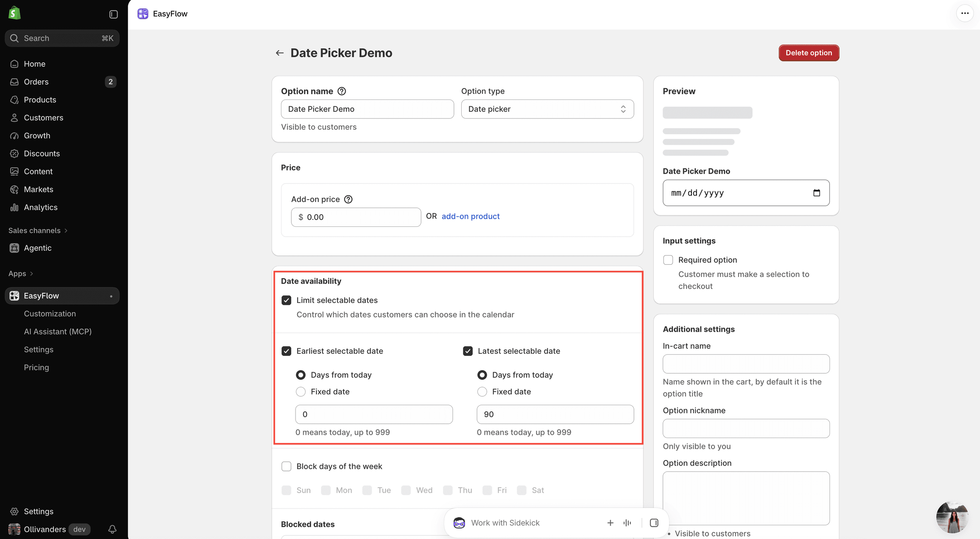
Task: Open Orders in the sidebar
Action: (62, 82)
